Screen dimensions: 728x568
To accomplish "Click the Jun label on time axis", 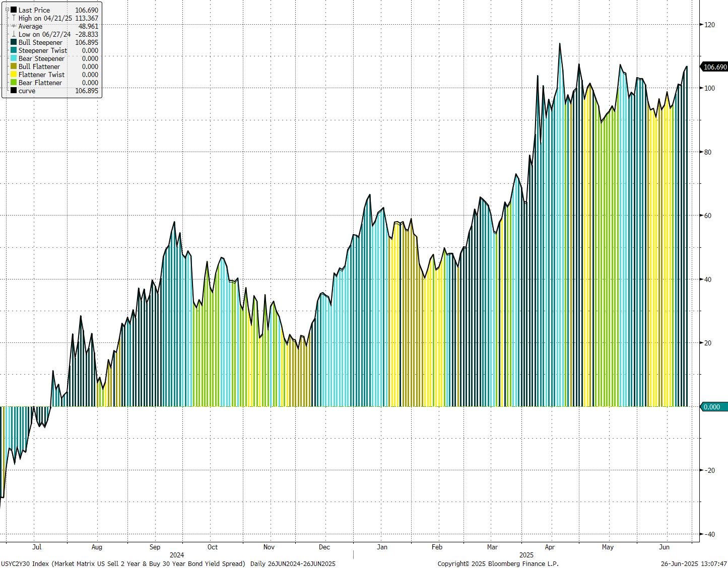I will pyautogui.click(x=665, y=547).
